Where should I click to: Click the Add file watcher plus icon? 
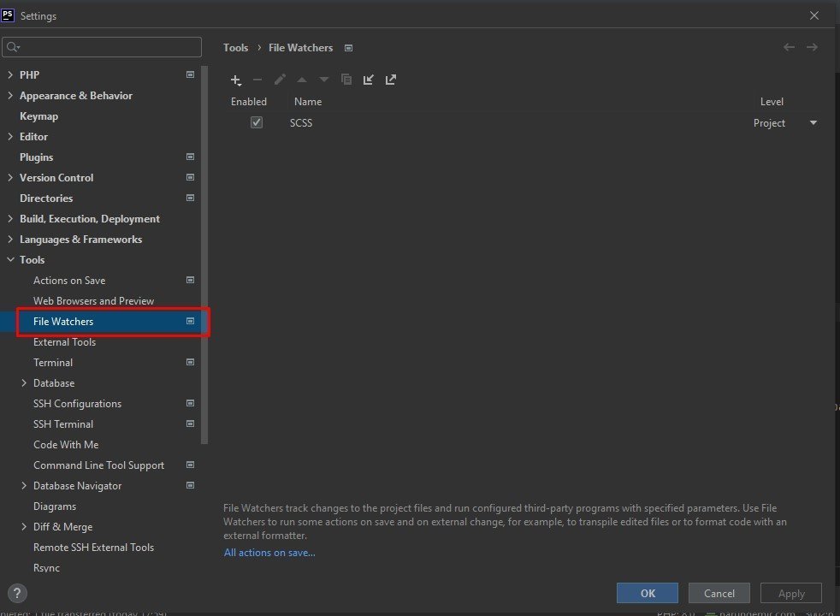tap(236, 80)
